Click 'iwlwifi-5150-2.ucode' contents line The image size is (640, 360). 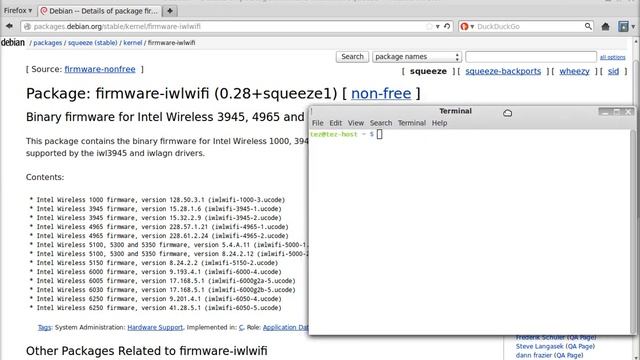click(x=153, y=263)
